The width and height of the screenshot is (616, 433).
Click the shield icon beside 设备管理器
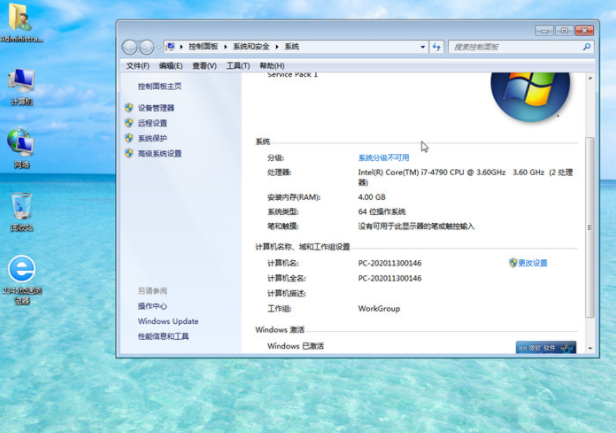129,107
